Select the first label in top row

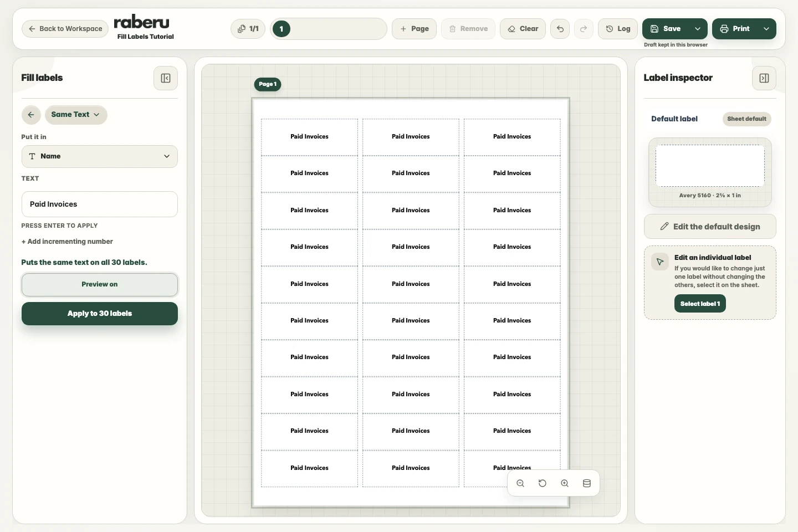[309, 137]
